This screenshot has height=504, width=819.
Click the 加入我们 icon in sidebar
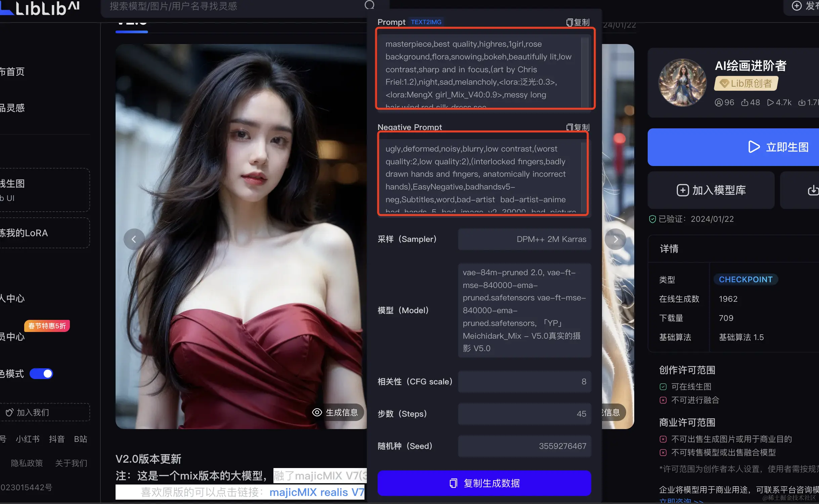9,412
